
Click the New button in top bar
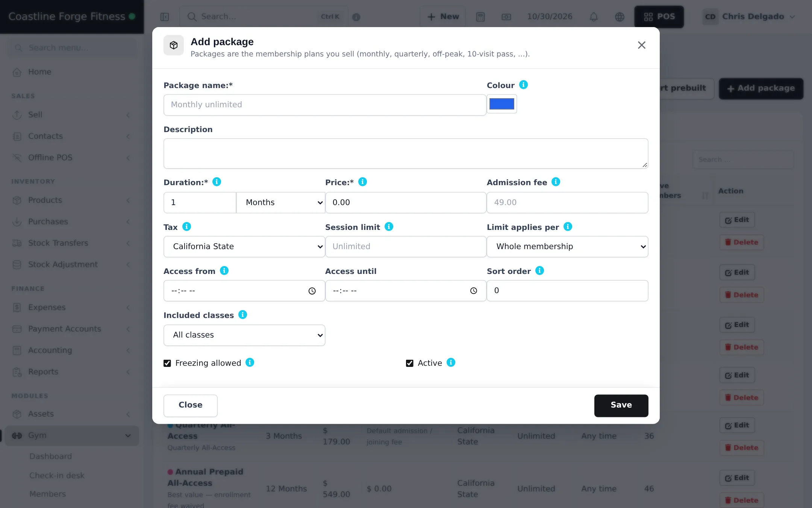(x=443, y=17)
